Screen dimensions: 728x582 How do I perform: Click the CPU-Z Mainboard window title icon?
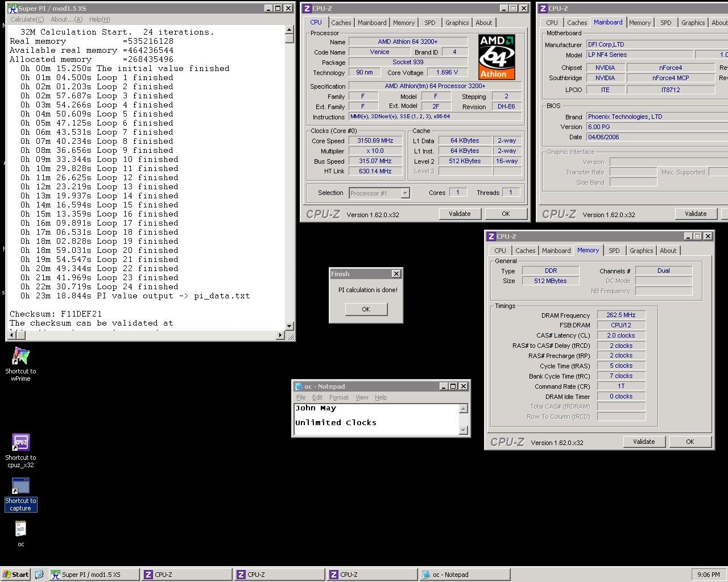pos(543,8)
